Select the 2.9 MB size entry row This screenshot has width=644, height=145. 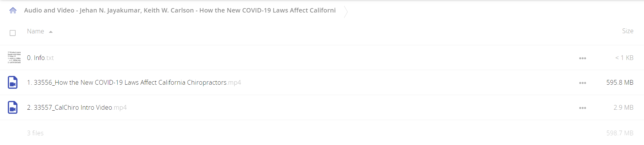click(322, 107)
